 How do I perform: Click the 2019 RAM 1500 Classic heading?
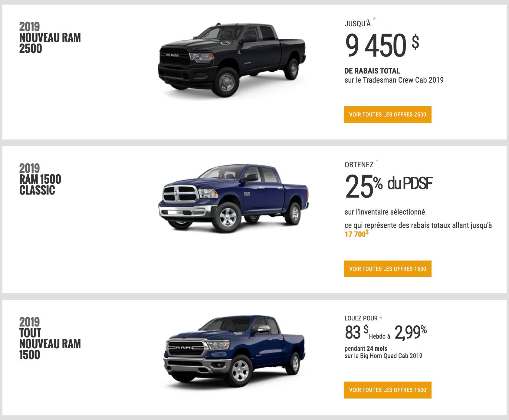point(40,179)
